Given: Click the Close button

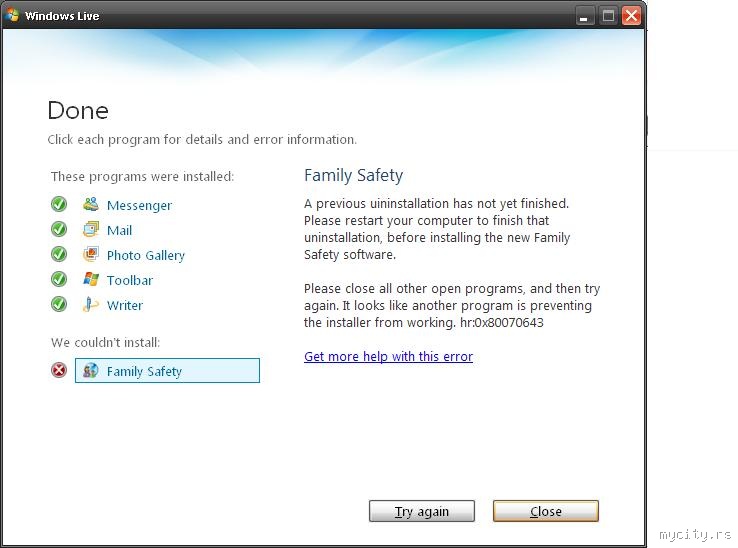Looking at the screenshot, I should [545, 511].
